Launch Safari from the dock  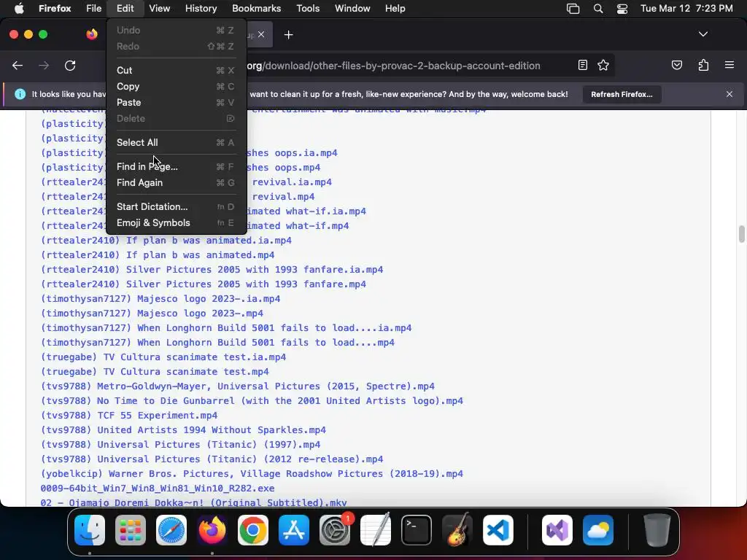[171, 530]
